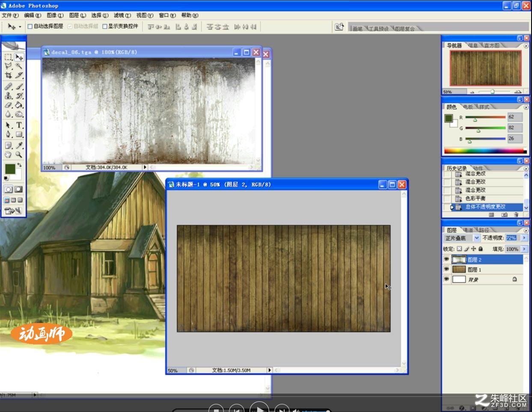Open the file browser from options bar

339,27
